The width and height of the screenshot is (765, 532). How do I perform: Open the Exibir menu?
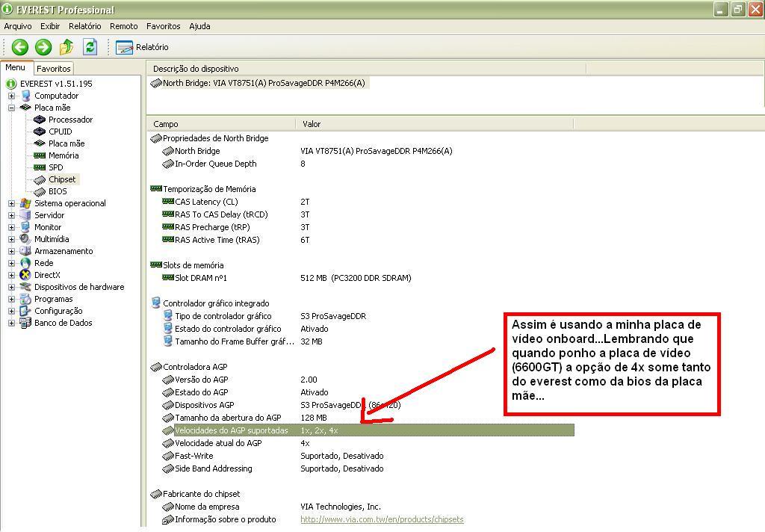pos(50,26)
